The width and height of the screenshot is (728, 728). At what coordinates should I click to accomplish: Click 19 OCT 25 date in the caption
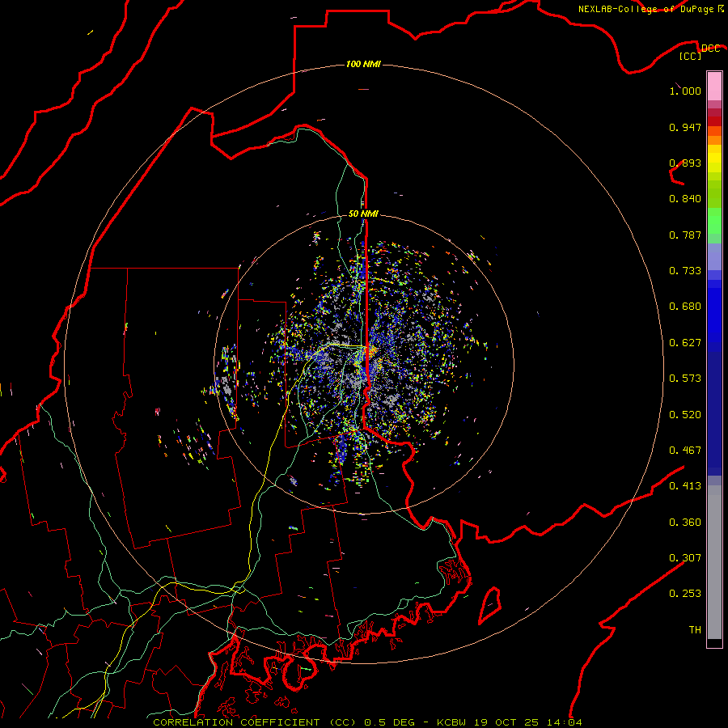pos(506,722)
